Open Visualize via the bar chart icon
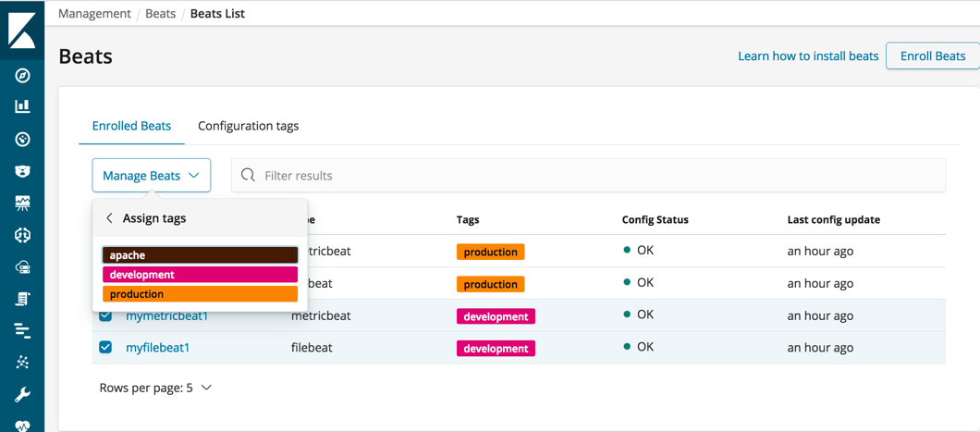The image size is (980, 432). point(22,107)
